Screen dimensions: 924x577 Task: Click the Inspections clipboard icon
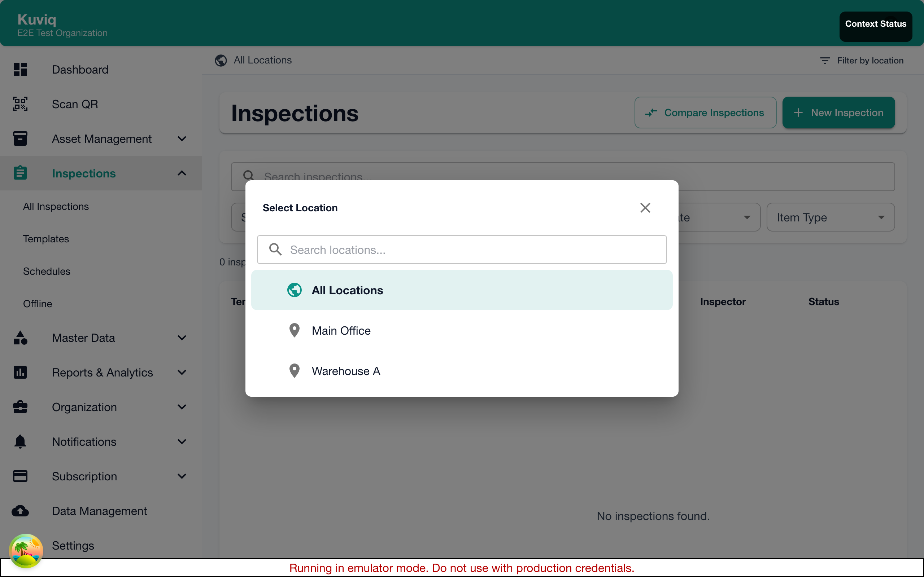[x=20, y=173]
